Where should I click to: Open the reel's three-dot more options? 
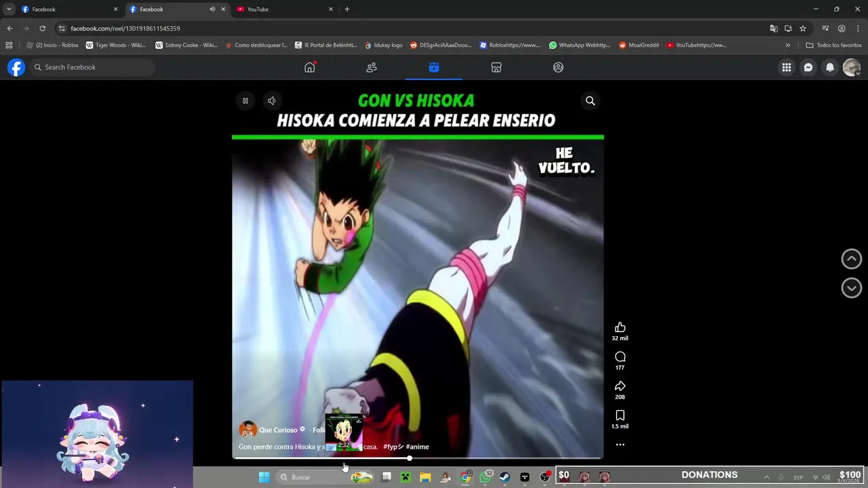pos(620,445)
